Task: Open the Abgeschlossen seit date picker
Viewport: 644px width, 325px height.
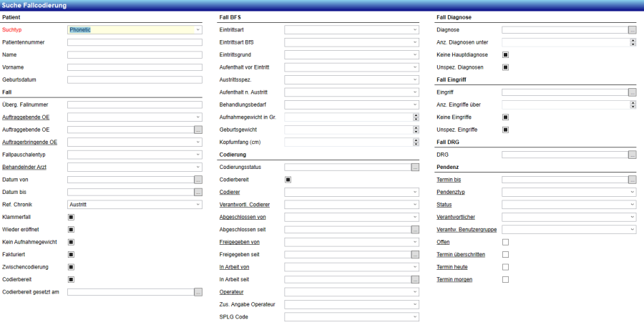Action: (x=415, y=230)
